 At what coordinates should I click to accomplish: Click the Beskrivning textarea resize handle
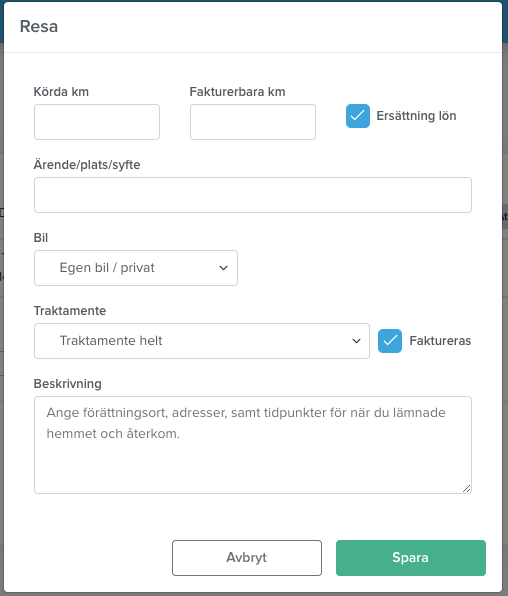[x=467, y=489]
